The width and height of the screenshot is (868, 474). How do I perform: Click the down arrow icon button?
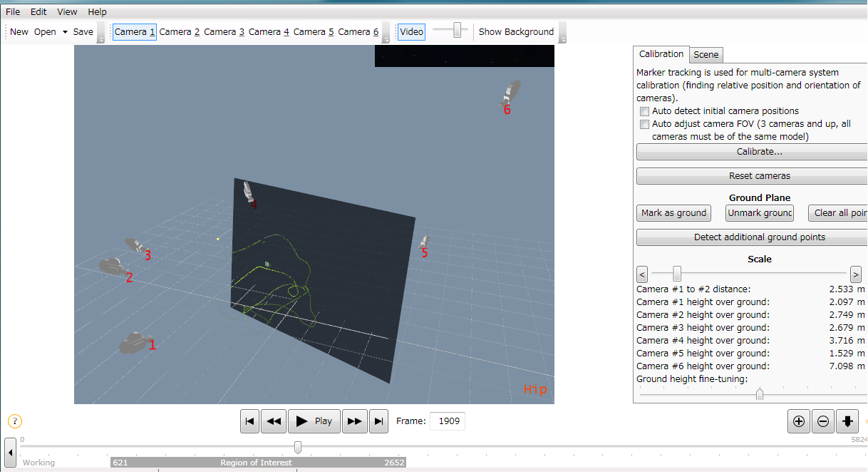[847, 421]
